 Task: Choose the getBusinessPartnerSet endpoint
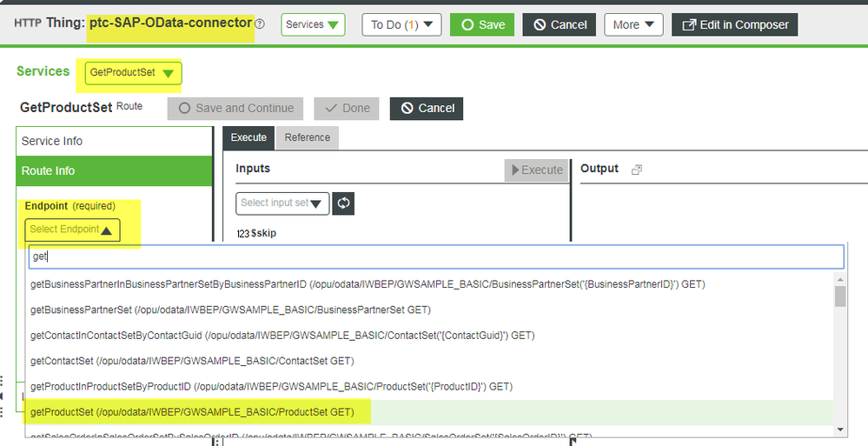coord(429,310)
